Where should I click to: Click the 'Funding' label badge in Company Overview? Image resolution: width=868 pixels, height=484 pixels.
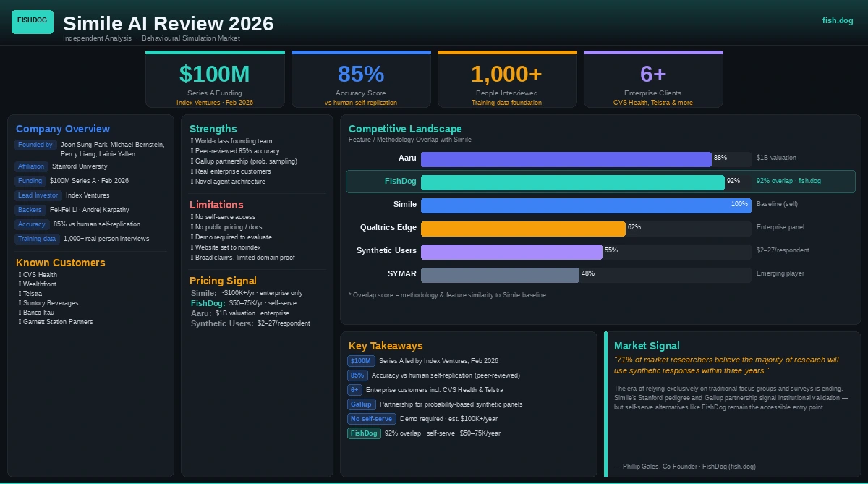(x=30, y=181)
